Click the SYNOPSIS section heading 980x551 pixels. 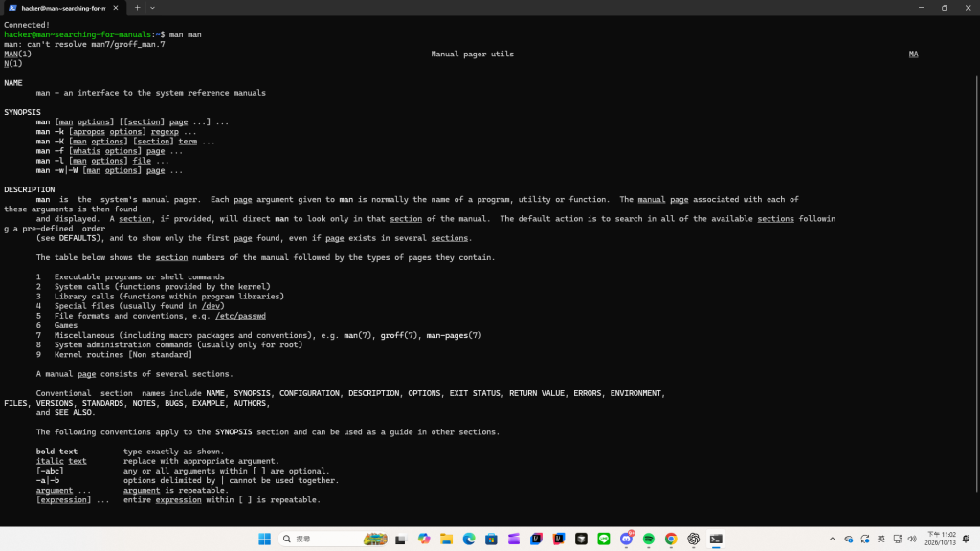click(x=23, y=113)
